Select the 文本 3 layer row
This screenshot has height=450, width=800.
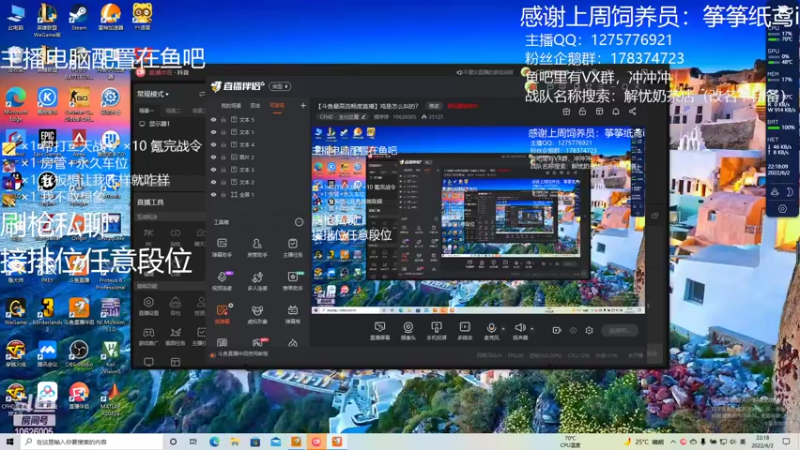coord(258,170)
